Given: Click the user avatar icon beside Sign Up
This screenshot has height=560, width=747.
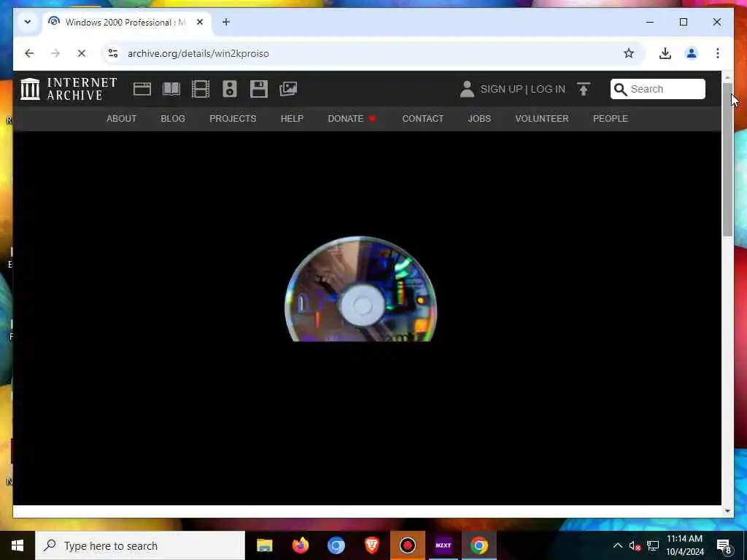Looking at the screenshot, I should (467, 89).
